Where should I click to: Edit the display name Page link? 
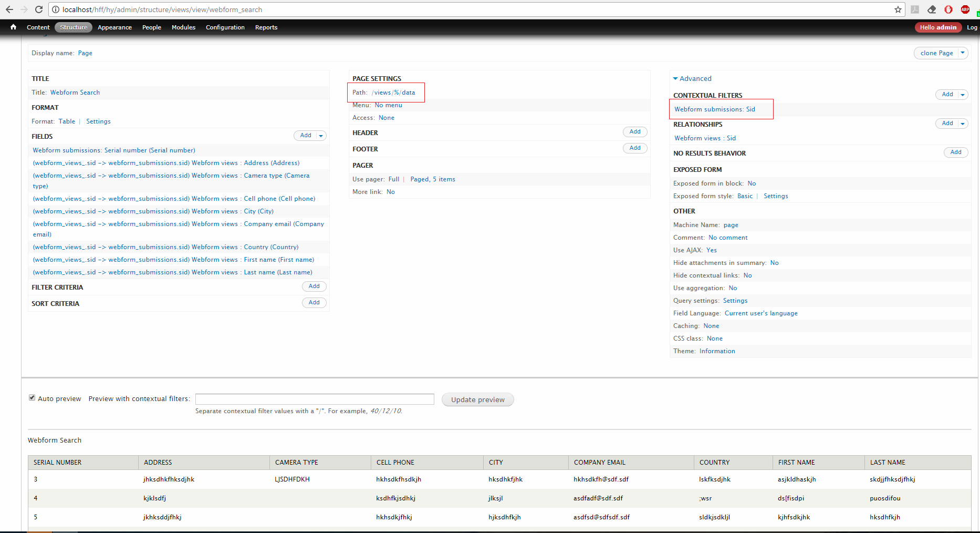85,53
